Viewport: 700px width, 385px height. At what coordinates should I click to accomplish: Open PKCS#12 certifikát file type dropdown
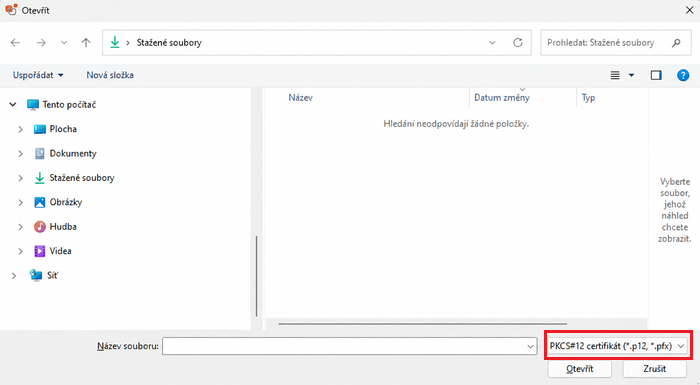click(x=617, y=346)
